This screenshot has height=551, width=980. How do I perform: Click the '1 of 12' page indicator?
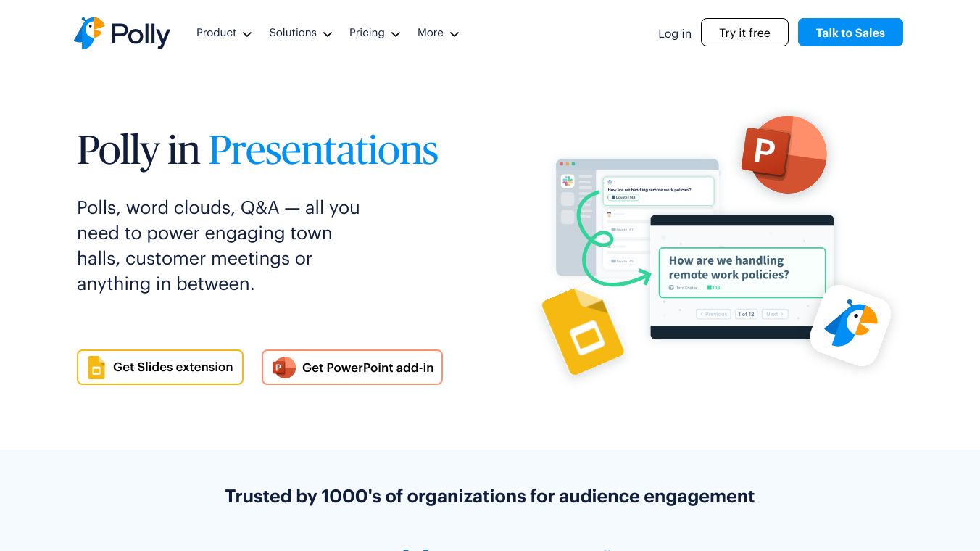click(x=746, y=314)
